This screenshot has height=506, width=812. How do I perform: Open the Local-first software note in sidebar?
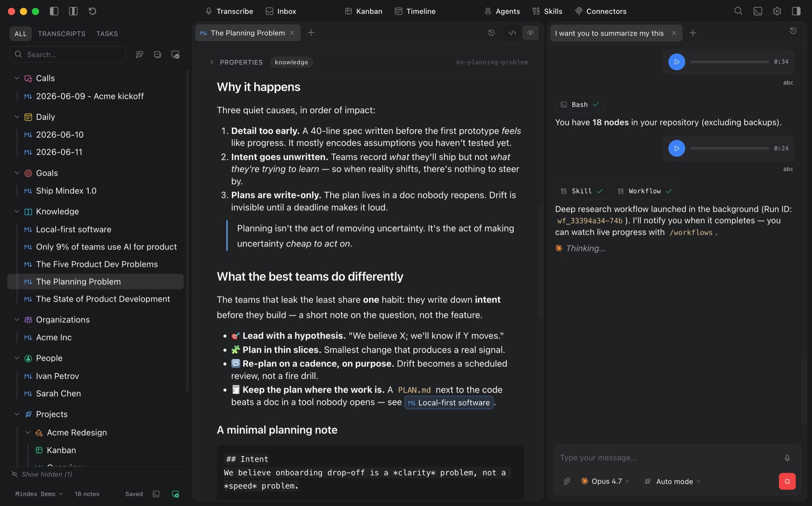click(x=96, y=230)
